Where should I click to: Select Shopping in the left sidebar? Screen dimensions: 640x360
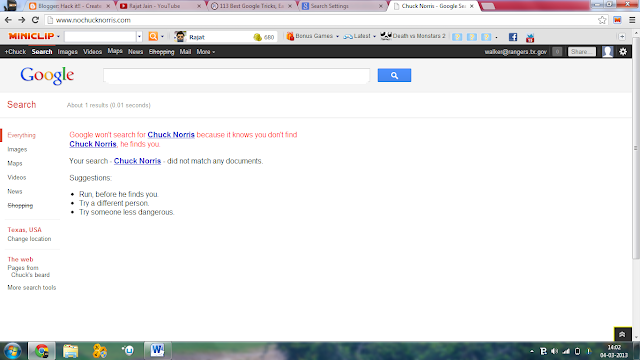point(20,205)
